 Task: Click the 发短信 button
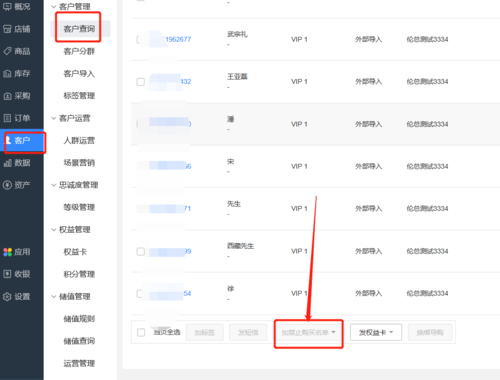pyautogui.click(x=248, y=332)
